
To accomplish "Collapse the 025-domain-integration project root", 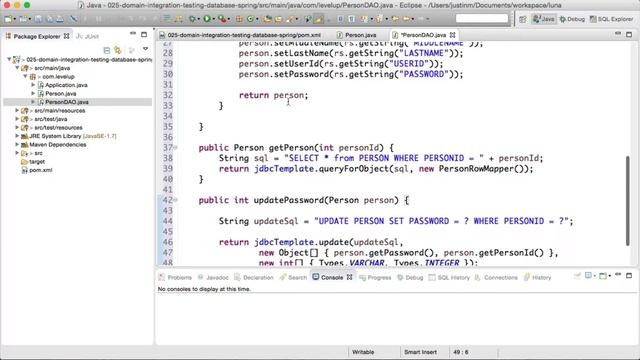I will 9,60.
